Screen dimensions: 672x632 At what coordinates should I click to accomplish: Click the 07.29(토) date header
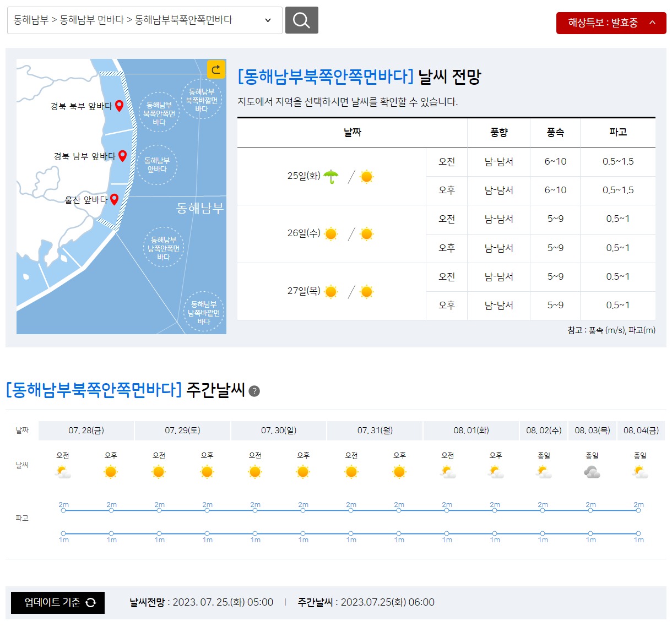tap(182, 431)
